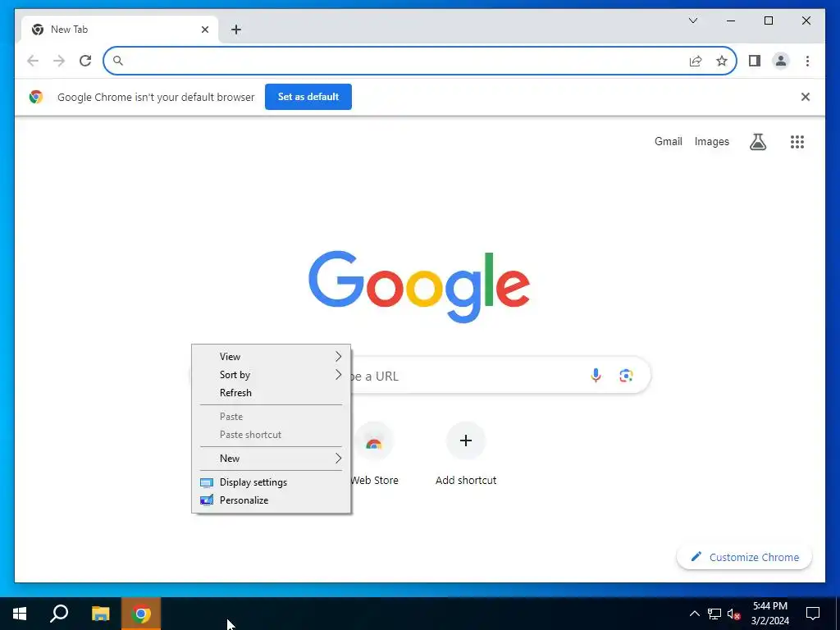840x630 pixels.
Task: Click Set as default button
Action: 308,97
